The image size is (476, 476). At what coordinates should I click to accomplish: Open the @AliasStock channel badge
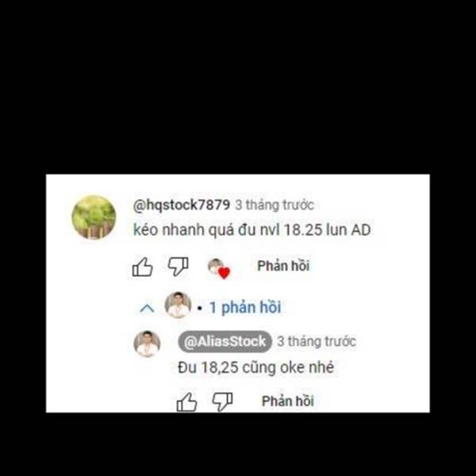[x=225, y=341]
